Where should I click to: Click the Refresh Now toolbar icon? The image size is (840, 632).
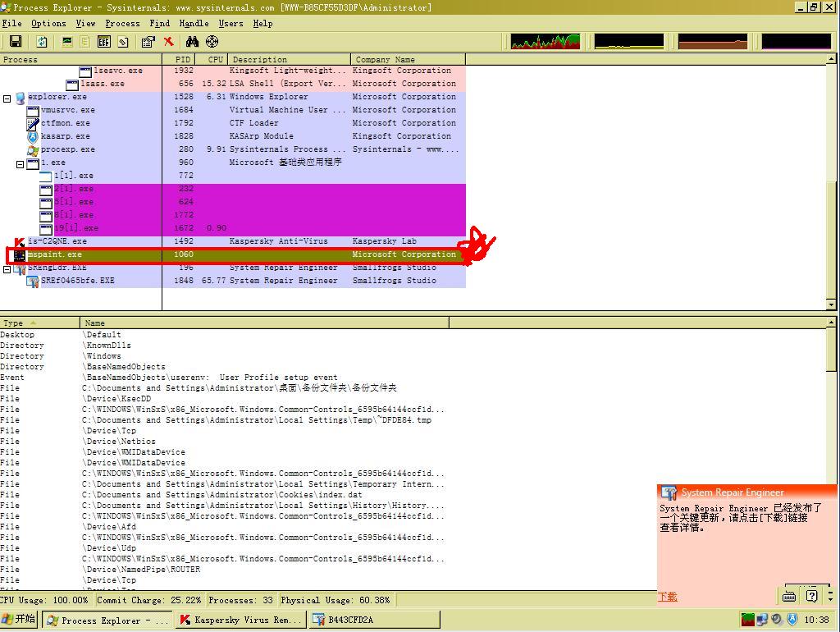42,41
